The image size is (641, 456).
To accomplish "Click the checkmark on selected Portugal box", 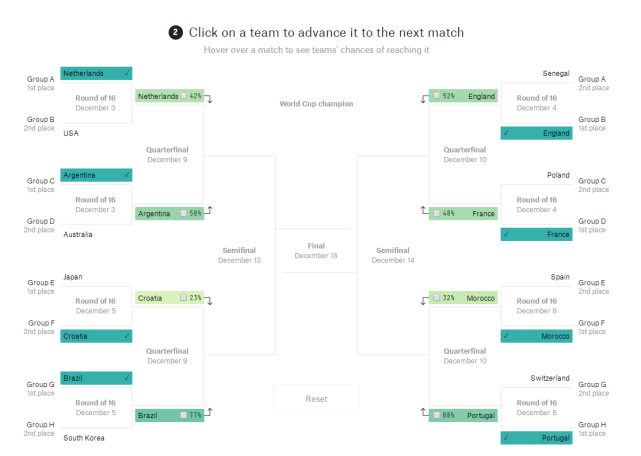I will [507, 437].
